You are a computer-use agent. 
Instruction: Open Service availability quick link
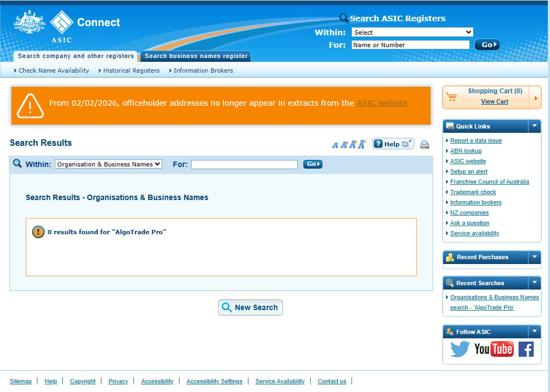(474, 233)
